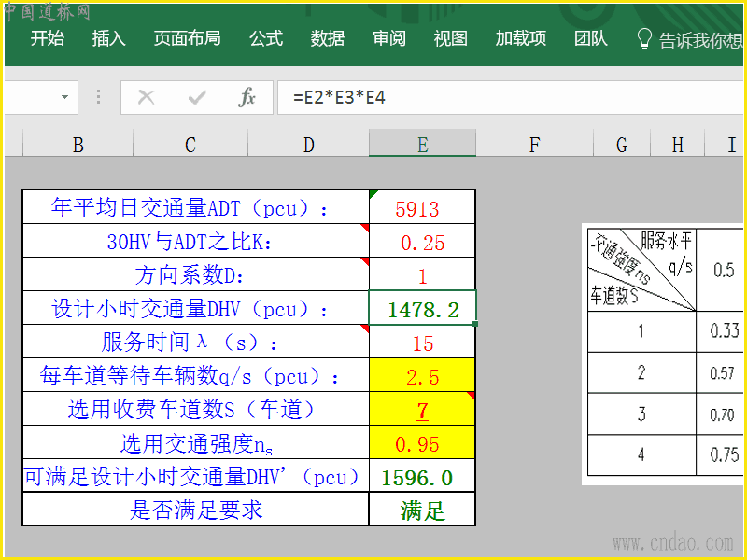Click the fill handle of cell 1478.2

click(475, 324)
